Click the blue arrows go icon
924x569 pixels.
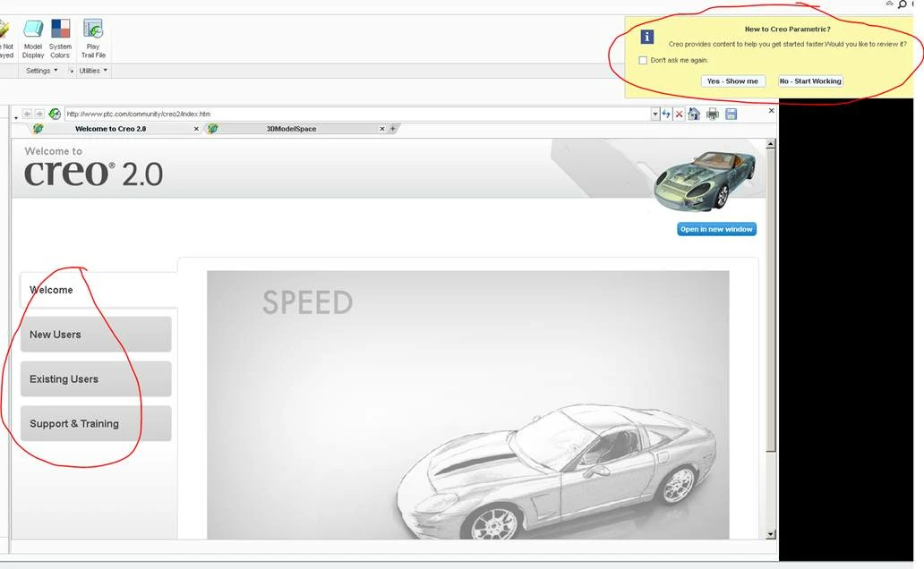[666, 115]
